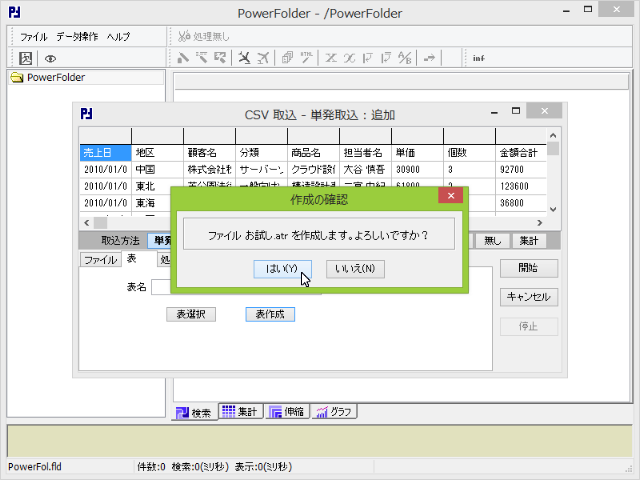The height and width of the screenshot is (480, 640).
Task: Click the キャンセル button in the CSV import window
Action: 529,297
